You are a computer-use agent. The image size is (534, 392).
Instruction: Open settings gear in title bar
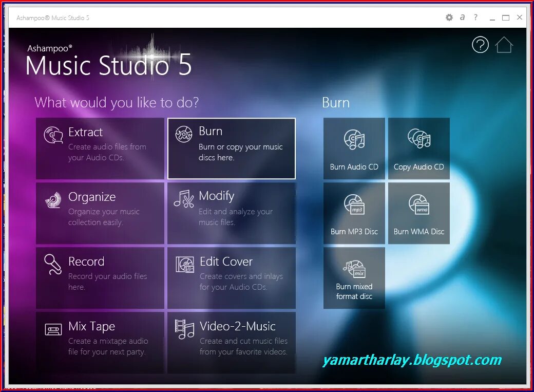pos(449,17)
